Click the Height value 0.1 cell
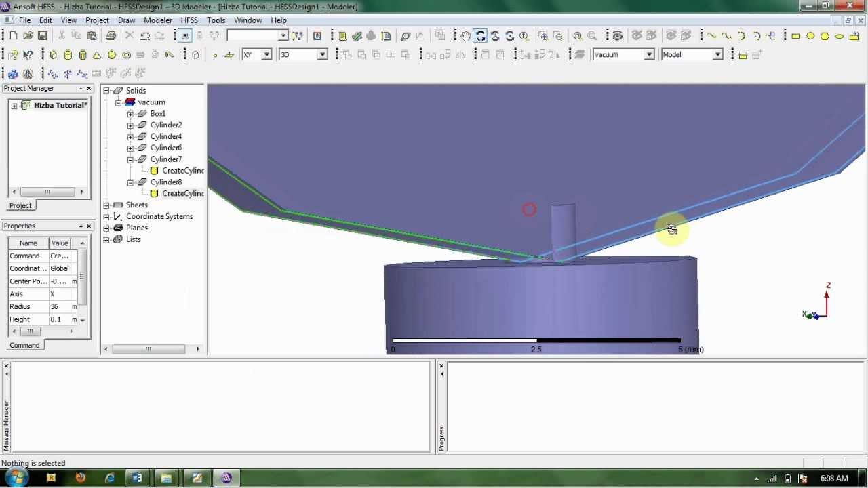Screen dimensions: 868x488 coord(60,319)
